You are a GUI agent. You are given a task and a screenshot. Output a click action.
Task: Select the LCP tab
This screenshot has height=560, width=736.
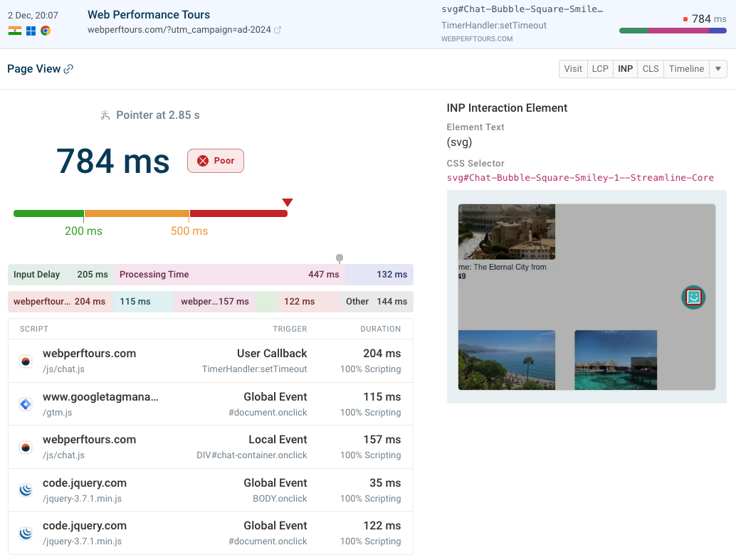(x=600, y=68)
